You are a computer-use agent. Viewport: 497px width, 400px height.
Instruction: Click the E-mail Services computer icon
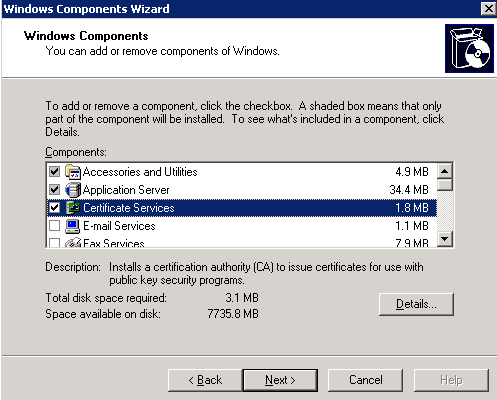[73, 226]
